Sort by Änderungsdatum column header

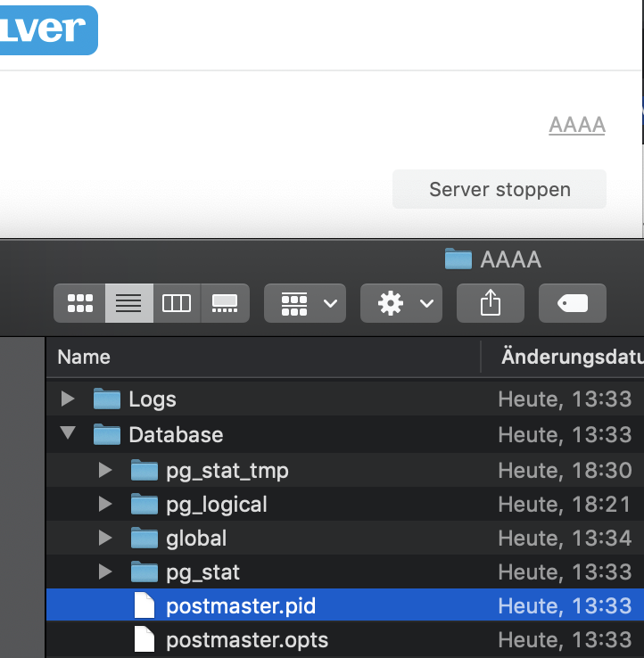point(571,357)
